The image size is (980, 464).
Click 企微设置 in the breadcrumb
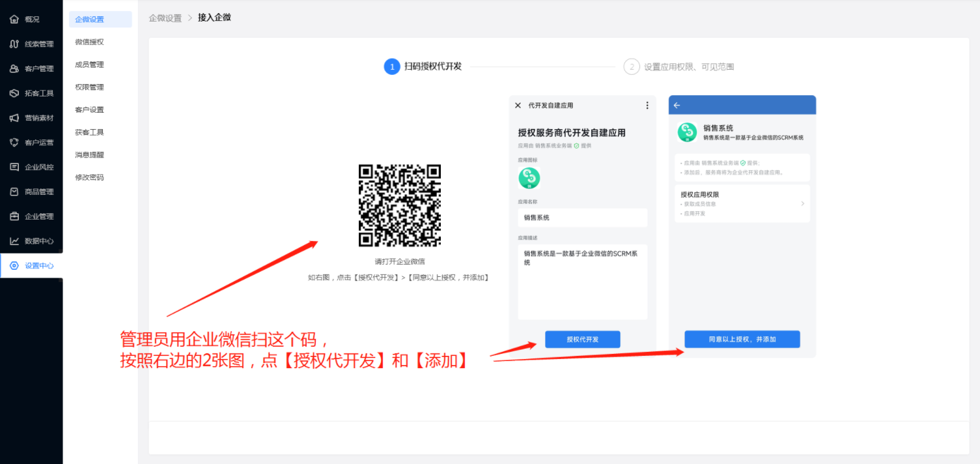pos(165,18)
